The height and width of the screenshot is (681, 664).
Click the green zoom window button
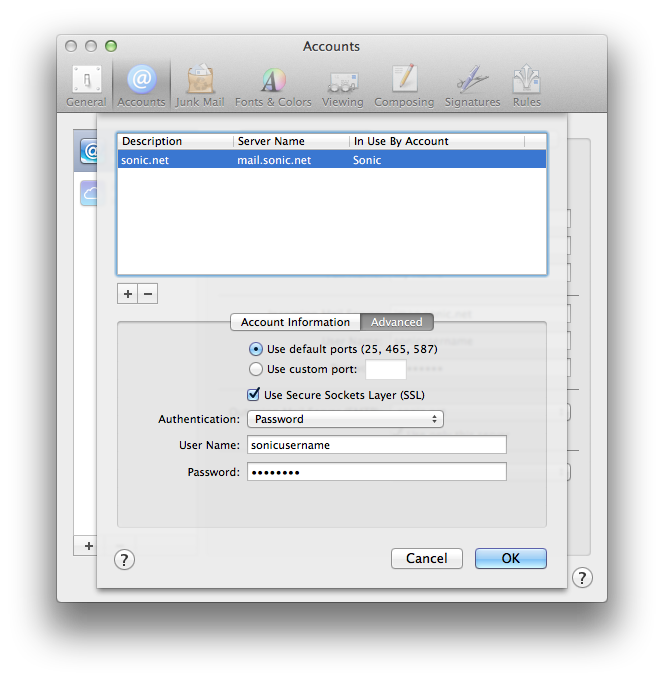click(x=111, y=46)
